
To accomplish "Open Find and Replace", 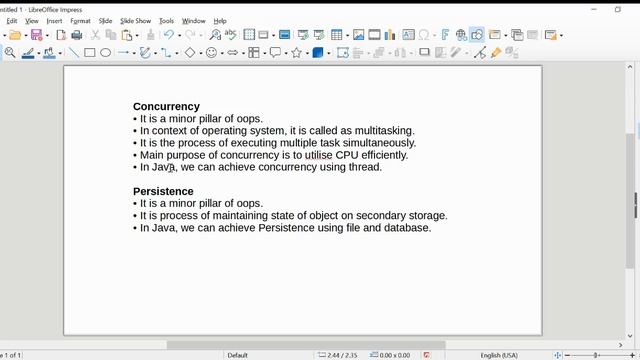I will (215, 35).
